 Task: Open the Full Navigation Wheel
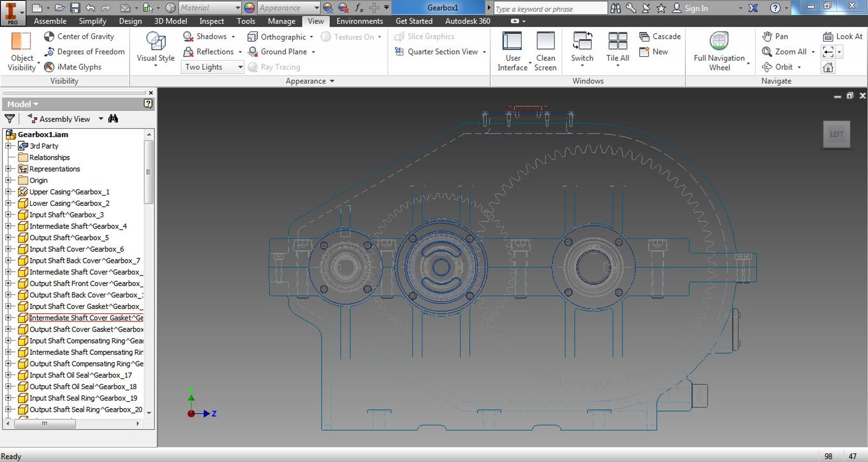(719, 51)
